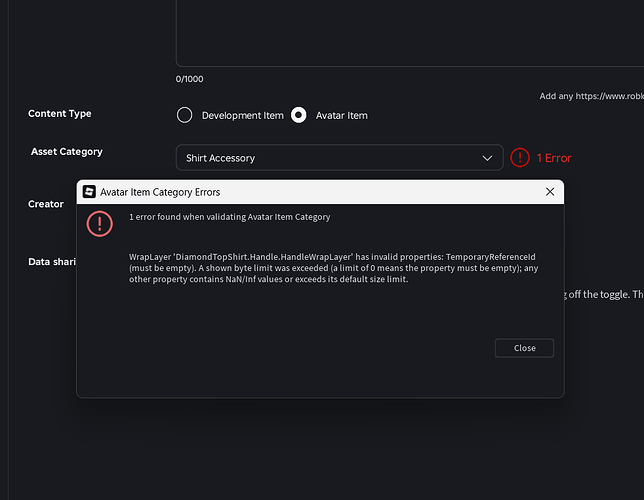Click the Data sharing label

[x=52, y=262]
